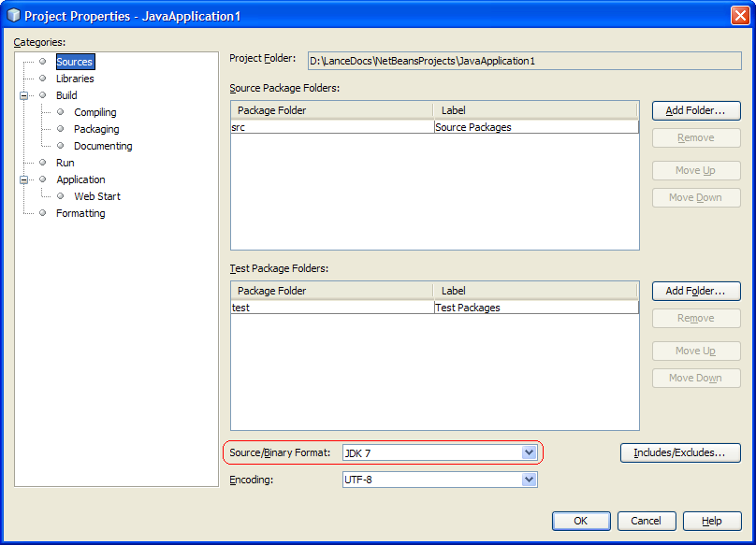Add Folder to Source Package Folders

(696, 111)
